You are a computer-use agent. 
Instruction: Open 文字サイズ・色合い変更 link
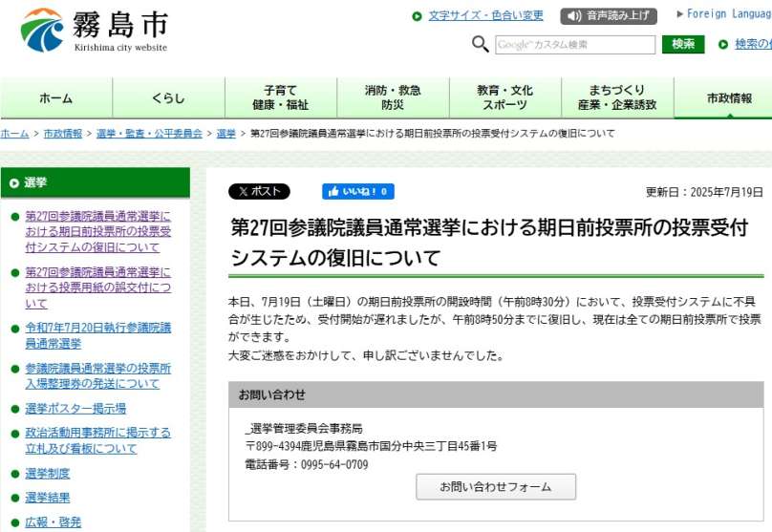[x=485, y=15]
